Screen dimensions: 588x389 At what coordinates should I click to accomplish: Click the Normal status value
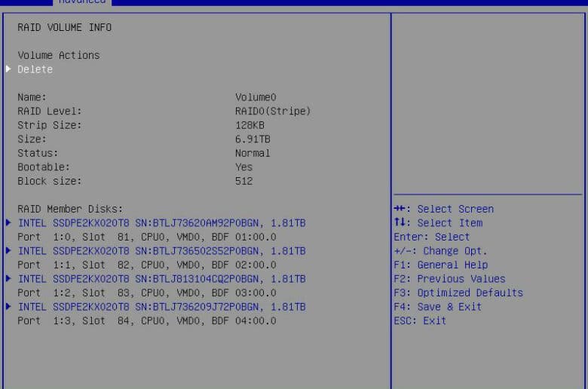[x=253, y=153]
